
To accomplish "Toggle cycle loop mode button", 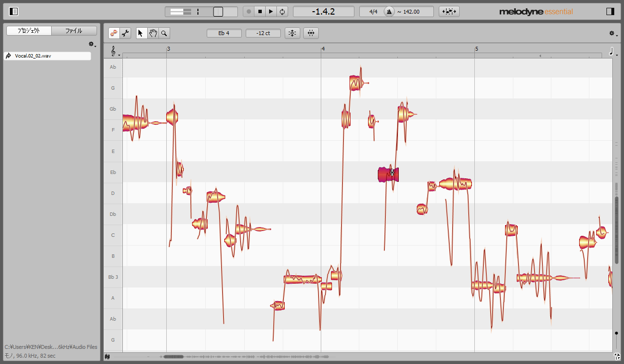I will click(x=282, y=11).
